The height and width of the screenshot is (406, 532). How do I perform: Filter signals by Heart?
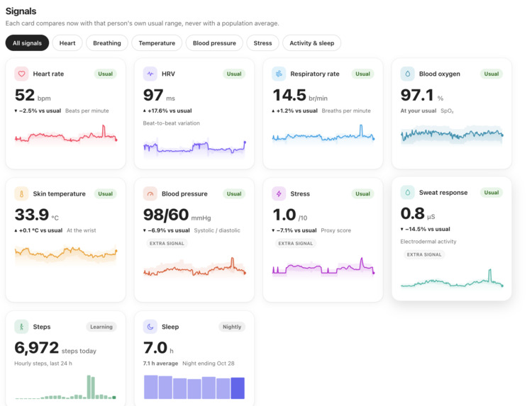[x=67, y=43]
